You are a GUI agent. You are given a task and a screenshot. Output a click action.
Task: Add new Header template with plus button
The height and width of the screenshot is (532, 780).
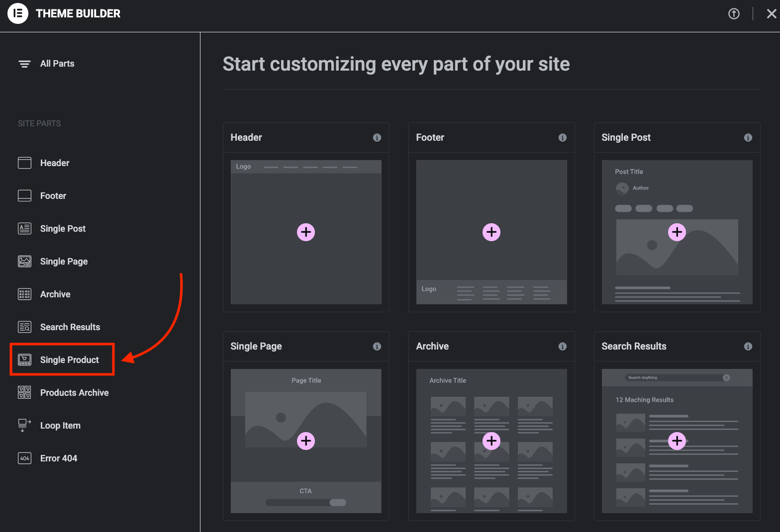pos(306,232)
